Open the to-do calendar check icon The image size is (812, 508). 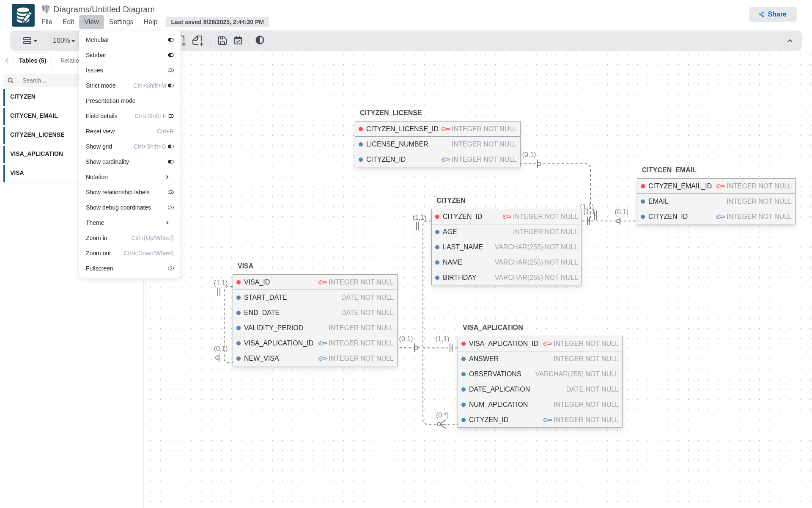(x=238, y=41)
